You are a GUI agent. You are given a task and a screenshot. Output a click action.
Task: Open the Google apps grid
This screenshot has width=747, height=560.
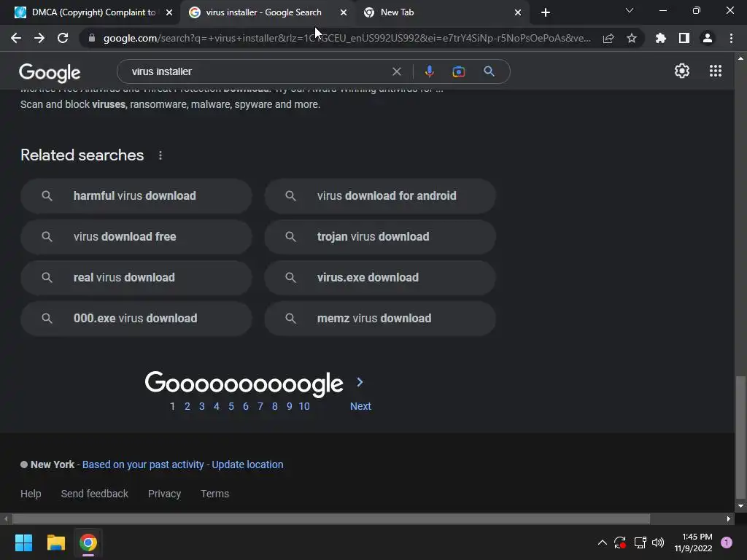[716, 71]
